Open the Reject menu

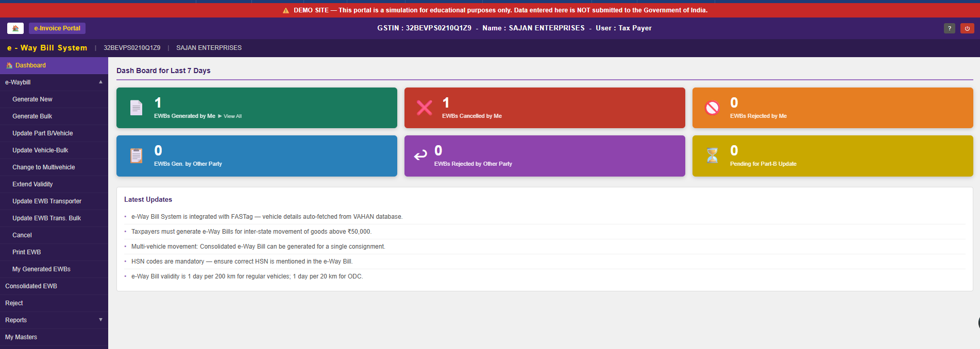tap(54, 303)
